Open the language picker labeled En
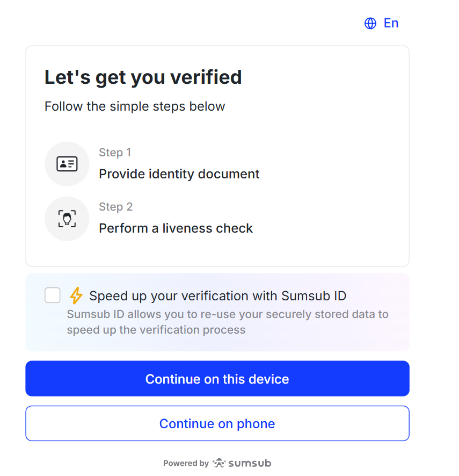This screenshot has width=459, height=476. 381,23
